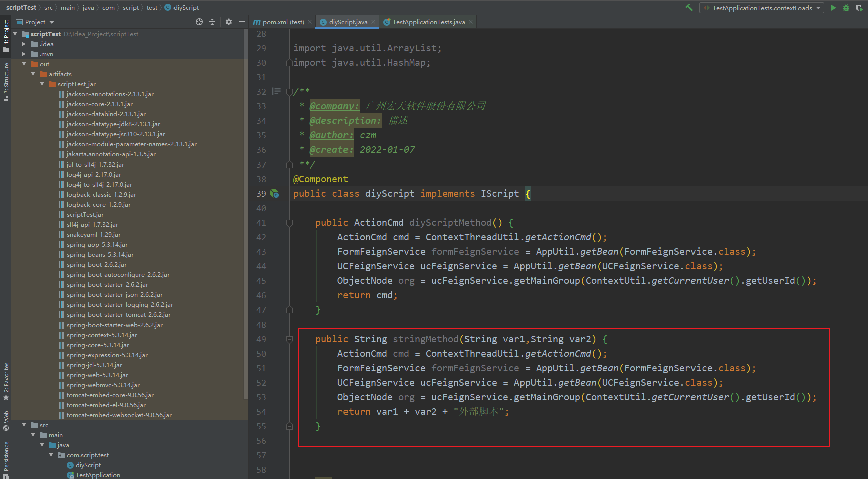Screen dimensions: 868x479
Task: Switch to the TestApplicationTests.java tab
Action: (428, 22)
